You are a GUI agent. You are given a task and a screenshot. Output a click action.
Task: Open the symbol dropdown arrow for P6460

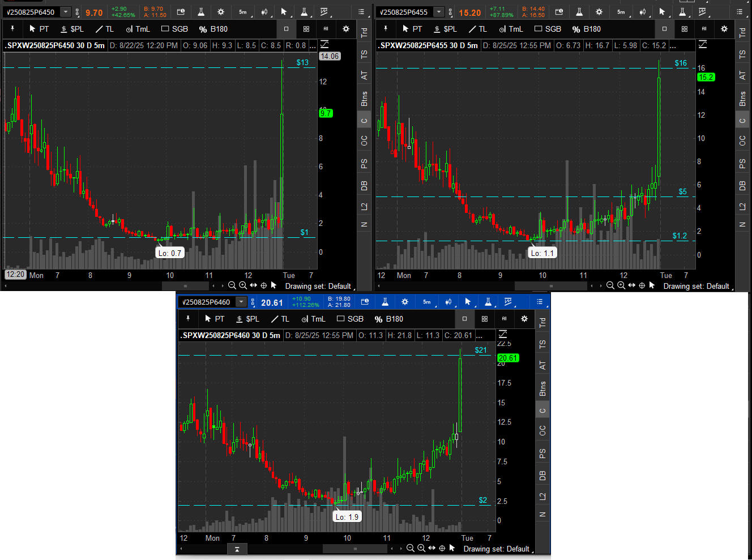pos(241,302)
